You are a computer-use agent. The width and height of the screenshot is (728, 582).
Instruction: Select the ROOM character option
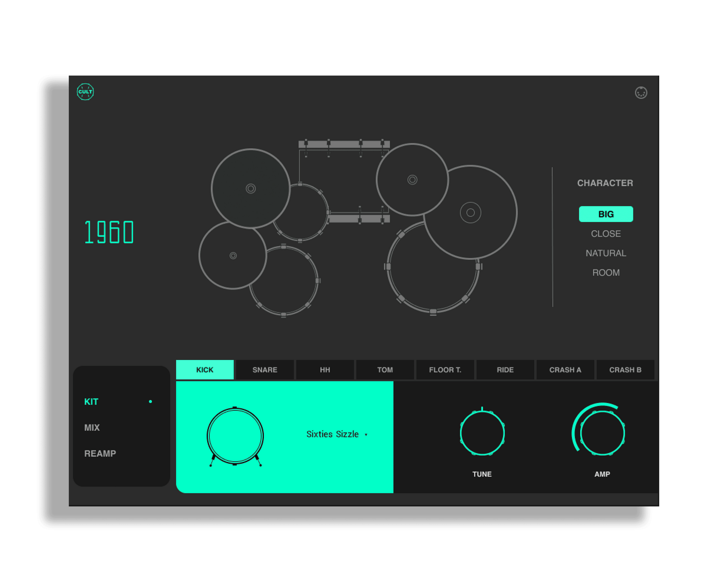point(606,272)
